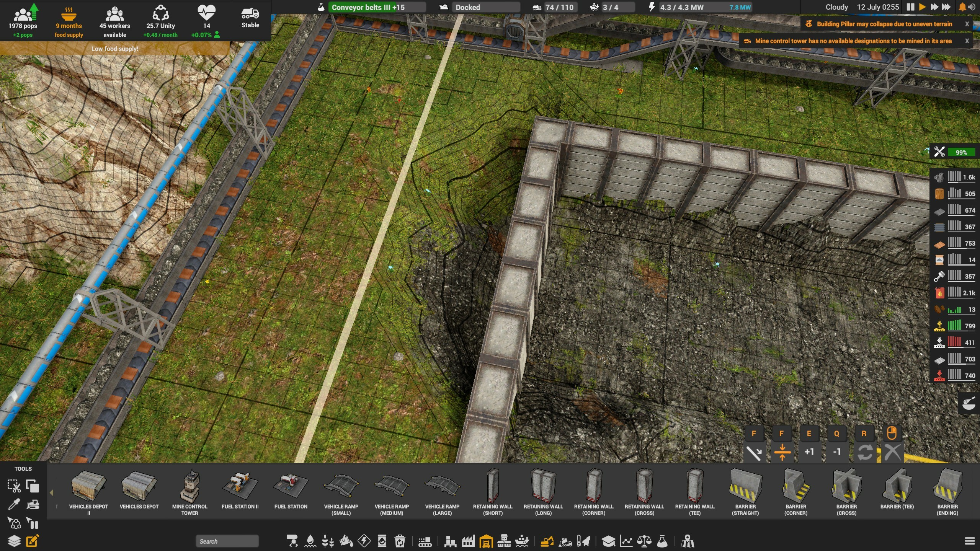Toggle the layers overlay tool
The image size is (980, 551).
click(14, 541)
